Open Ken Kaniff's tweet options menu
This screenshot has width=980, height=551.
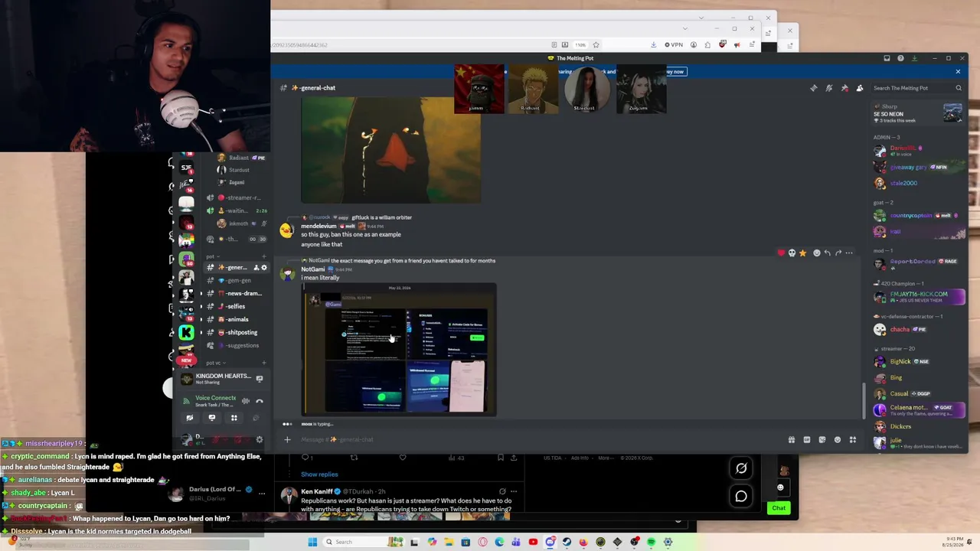[514, 491]
